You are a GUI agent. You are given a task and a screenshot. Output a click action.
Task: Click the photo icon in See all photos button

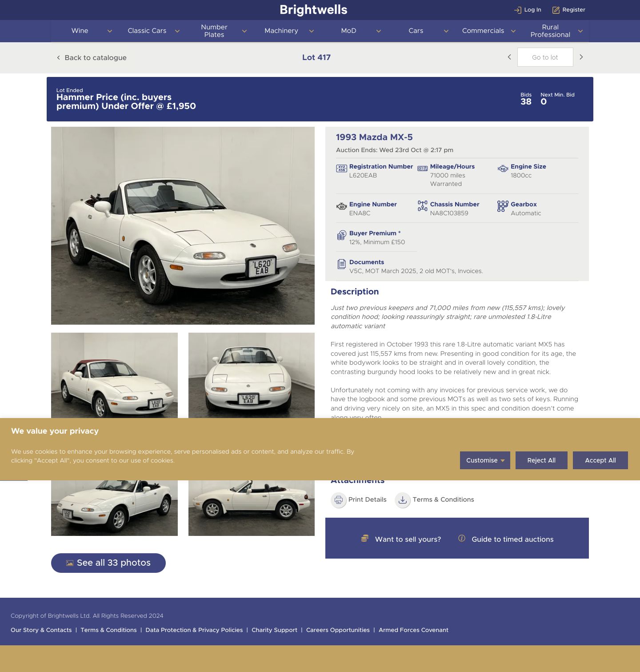pos(70,563)
